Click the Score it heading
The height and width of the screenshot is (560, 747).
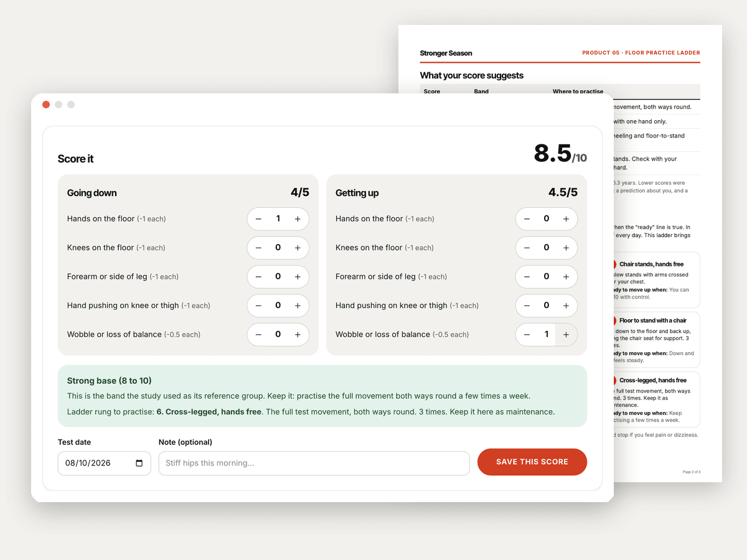[x=76, y=159]
